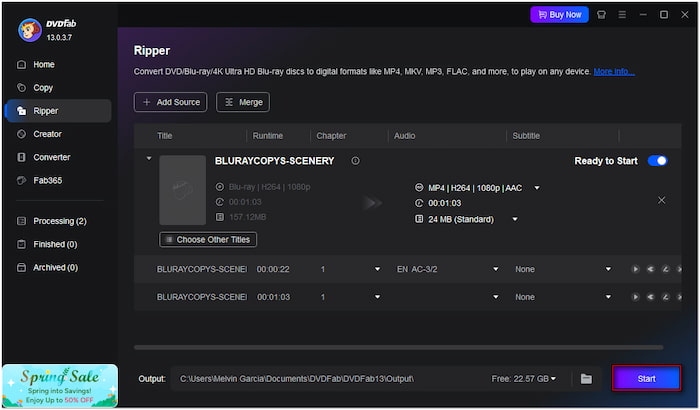Open the Spring Sale banner
This screenshot has width=700, height=410.
click(60, 385)
